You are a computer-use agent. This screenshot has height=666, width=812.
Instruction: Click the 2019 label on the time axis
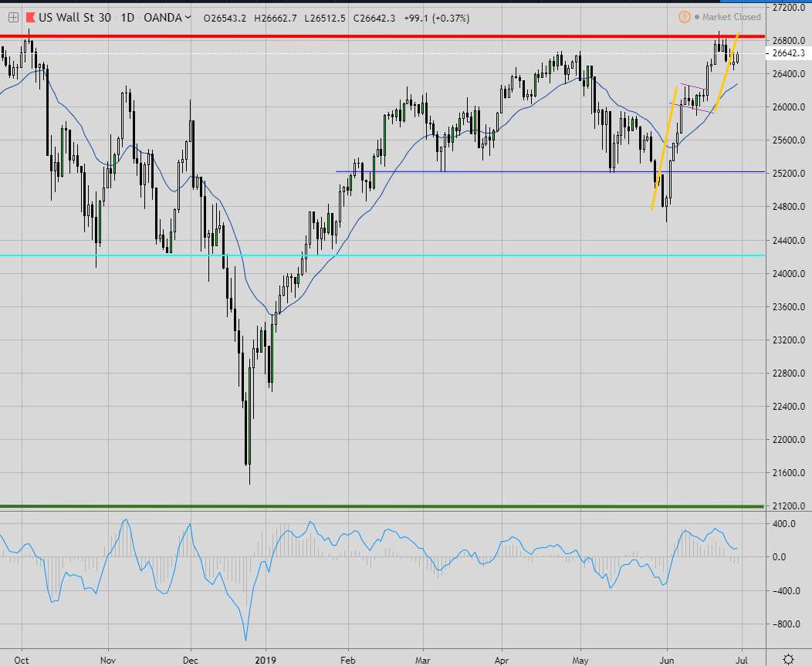[266, 661]
